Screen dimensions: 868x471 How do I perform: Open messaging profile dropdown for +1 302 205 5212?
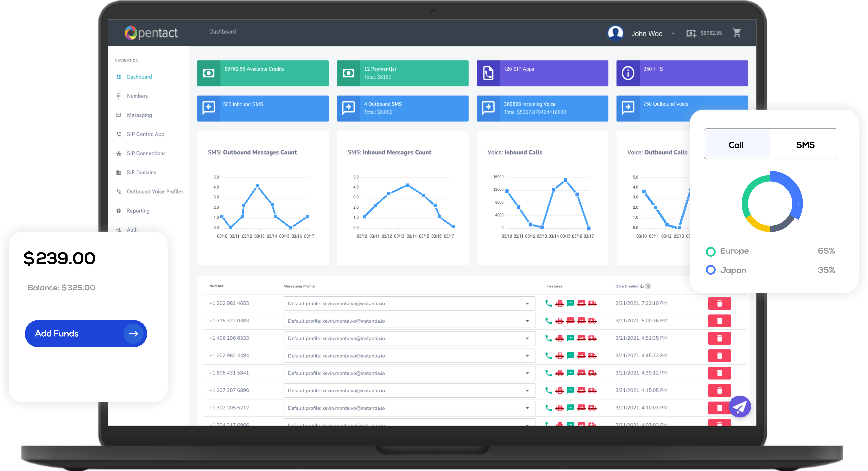coord(409,408)
